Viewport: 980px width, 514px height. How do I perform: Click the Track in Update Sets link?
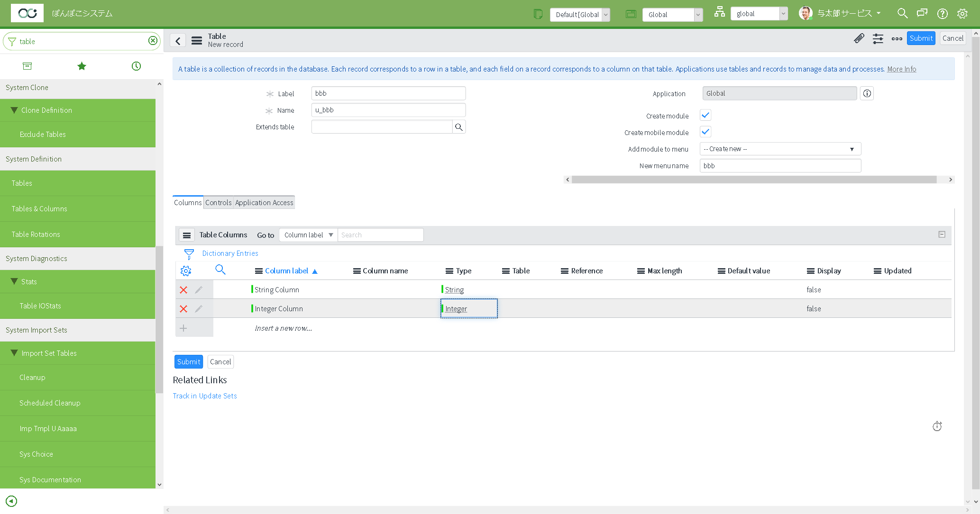(205, 396)
